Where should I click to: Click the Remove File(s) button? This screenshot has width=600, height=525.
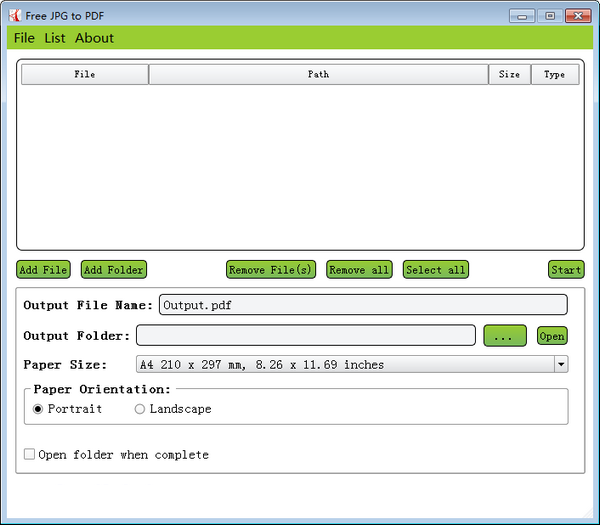point(271,270)
